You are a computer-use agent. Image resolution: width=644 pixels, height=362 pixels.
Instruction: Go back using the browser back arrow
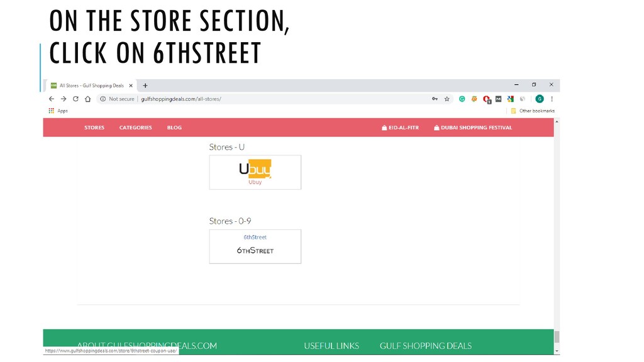[x=52, y=99]
